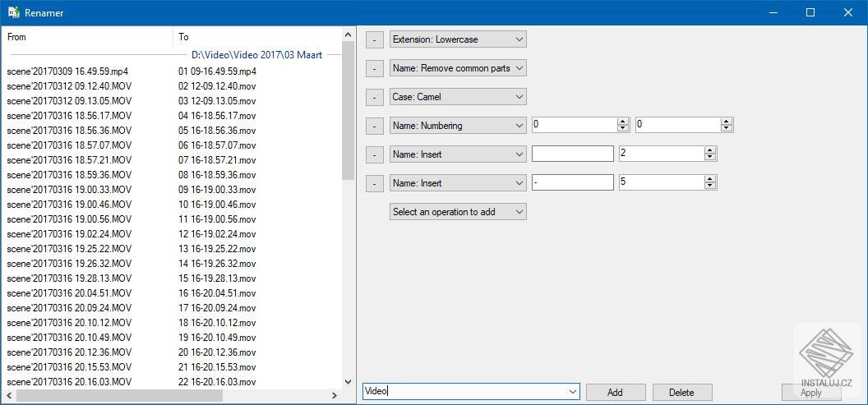
Task: Click the Insert text field containing dash
Action: [572, 182]
